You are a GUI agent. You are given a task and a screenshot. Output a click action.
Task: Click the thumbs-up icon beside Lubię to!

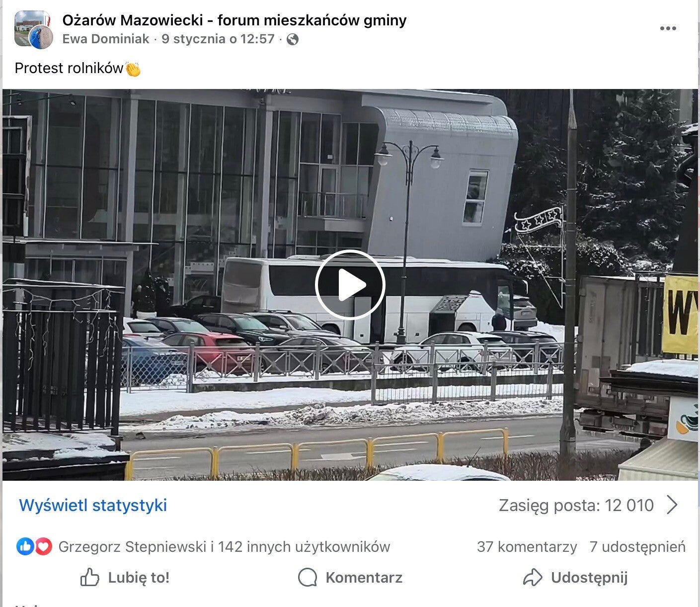point(90,577)
